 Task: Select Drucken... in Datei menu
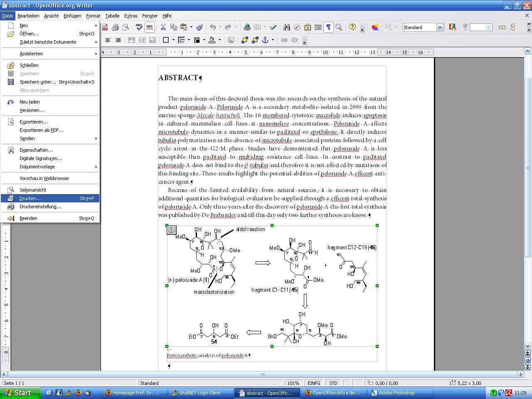click(x=50, y=198)
